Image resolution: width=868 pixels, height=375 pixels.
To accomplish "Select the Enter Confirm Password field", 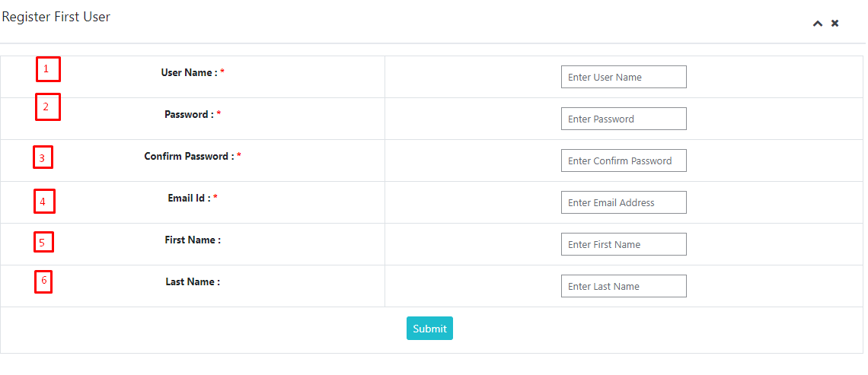I will (x=624, y=160).
